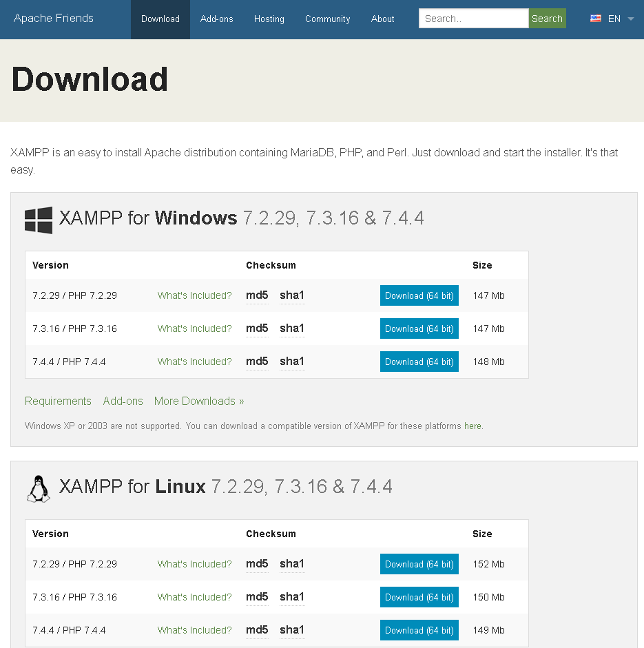Show md5 checksum for Windows 7.2.29
This screenshot has width=644, height=648.
tap(257, 295)
